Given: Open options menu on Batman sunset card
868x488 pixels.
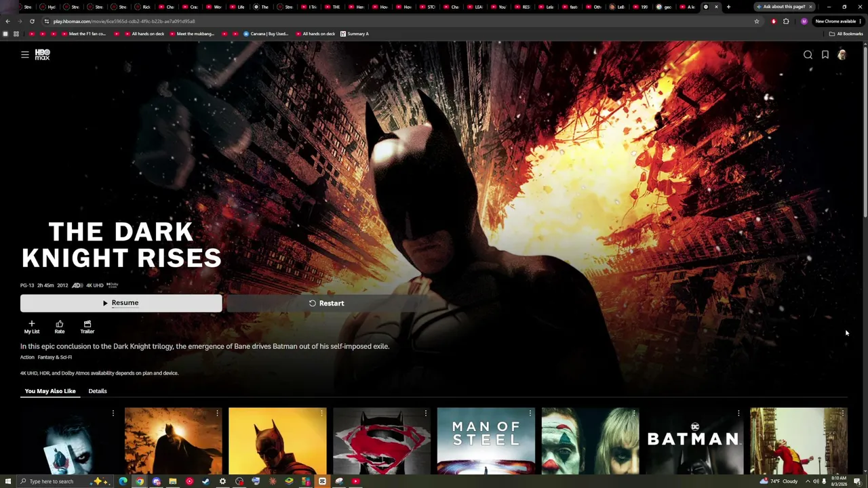Looking at the screenshot, I should [x=217, y=413].
